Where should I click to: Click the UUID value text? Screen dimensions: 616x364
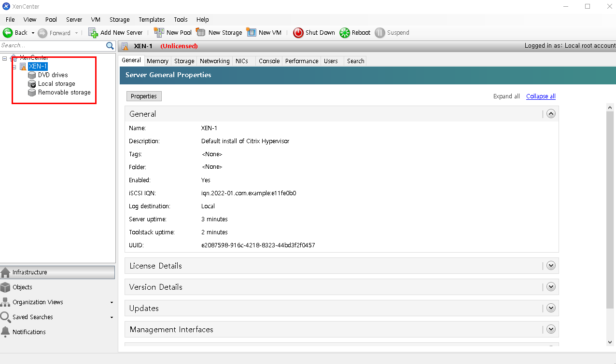pos(258,245)
